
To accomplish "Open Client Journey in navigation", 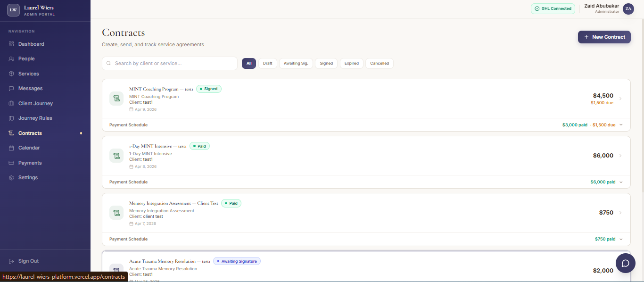I will click(35, 103).
